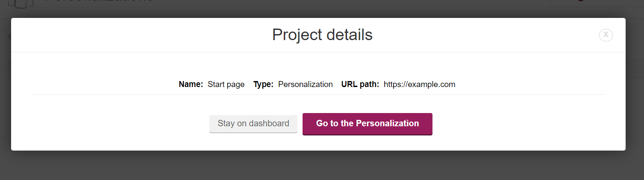644x180 pixels.
Task: Close the Project details dialog with X
Action: [606, 35]
